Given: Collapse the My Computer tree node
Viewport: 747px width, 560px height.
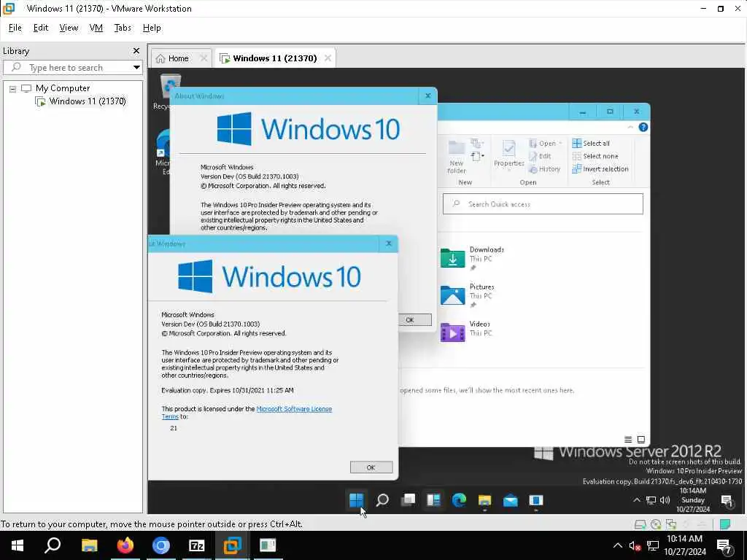Looking at the screenshot, I should (x=13, y=88).
